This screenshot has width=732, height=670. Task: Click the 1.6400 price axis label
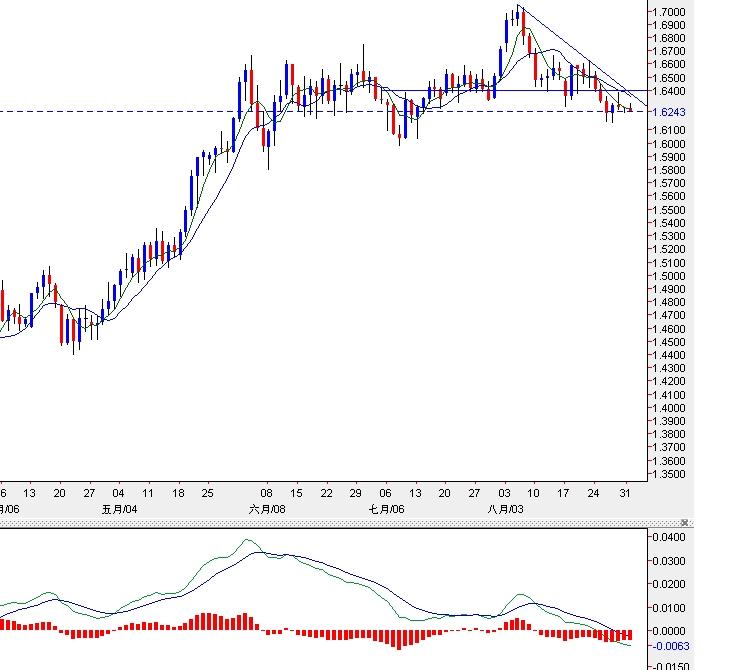[669, 91]
